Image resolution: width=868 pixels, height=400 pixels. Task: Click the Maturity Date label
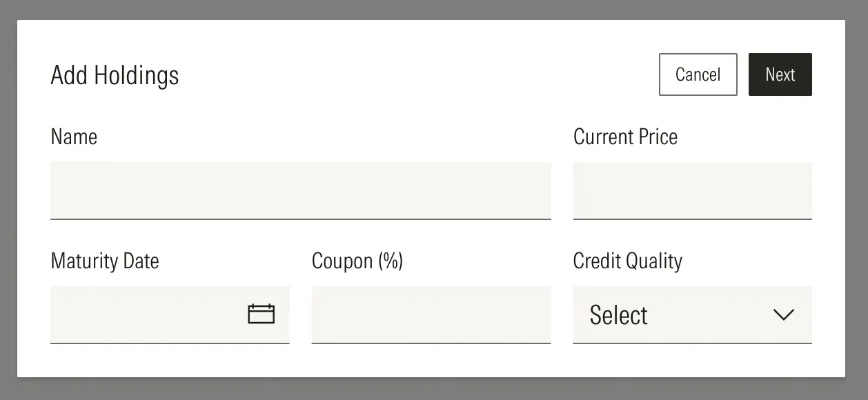[x=105, y=261]
